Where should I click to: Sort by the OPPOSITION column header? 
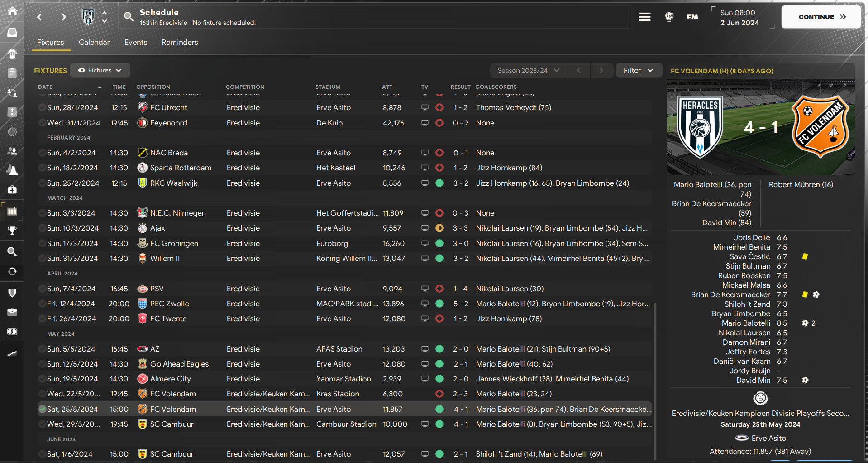tap(153, 87)
